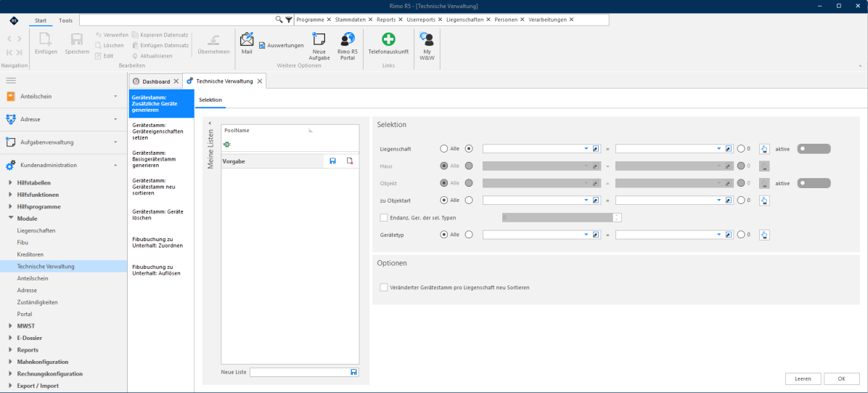Click the filter funnel icon beside the search
This screenshot has height=393, width=868.
pyautogui.click(x=288, y=20)
